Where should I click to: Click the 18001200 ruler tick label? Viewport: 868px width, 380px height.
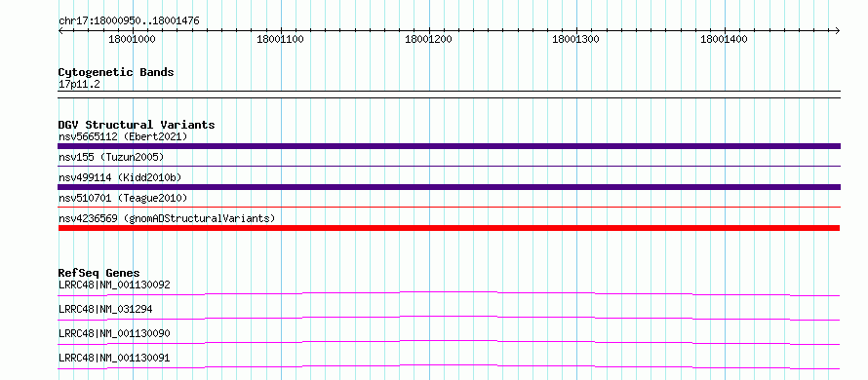click(428, 39)
